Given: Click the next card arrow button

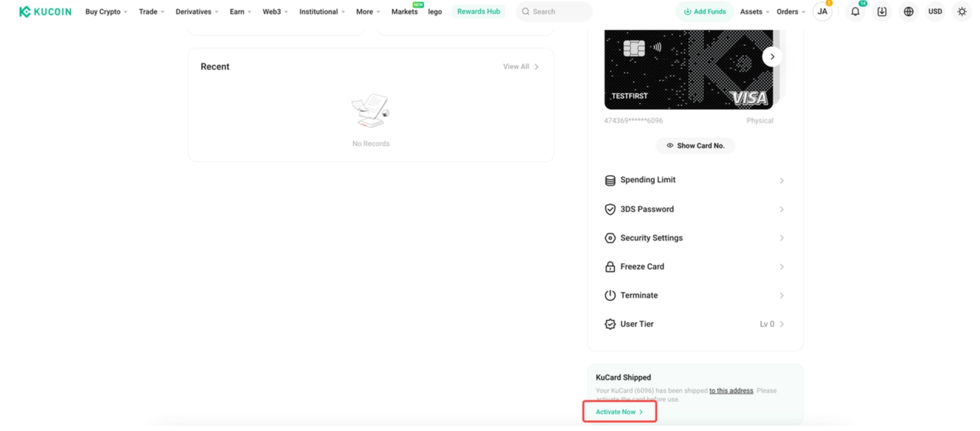Looking at the screenshot, I should coord(772,57).
